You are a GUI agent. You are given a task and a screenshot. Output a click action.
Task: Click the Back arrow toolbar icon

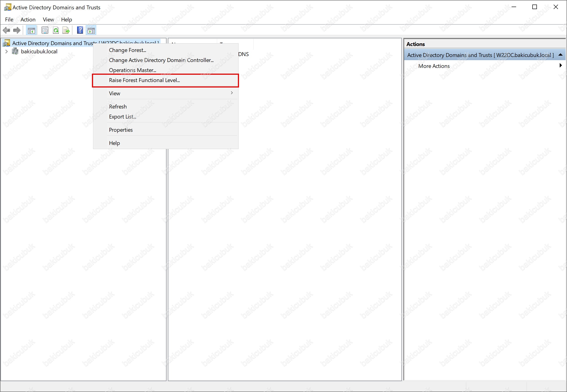coord(6,31)
